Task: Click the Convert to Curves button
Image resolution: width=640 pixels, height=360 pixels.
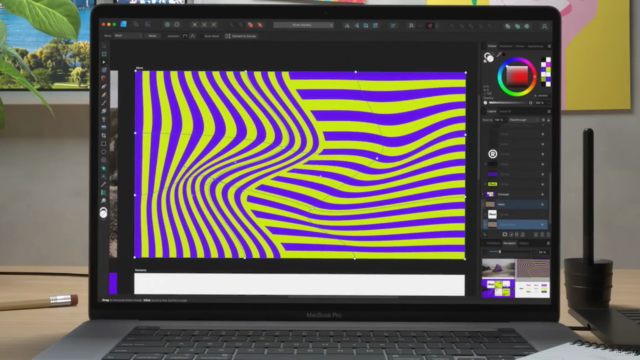Action: click(241, 36)
